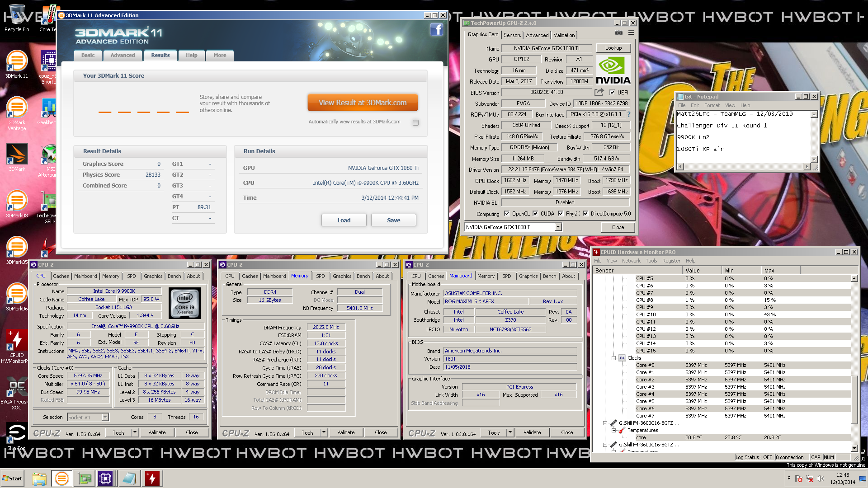
Task: Click the BIOS export share icon in GPU-Z
Action: [599, 92]
